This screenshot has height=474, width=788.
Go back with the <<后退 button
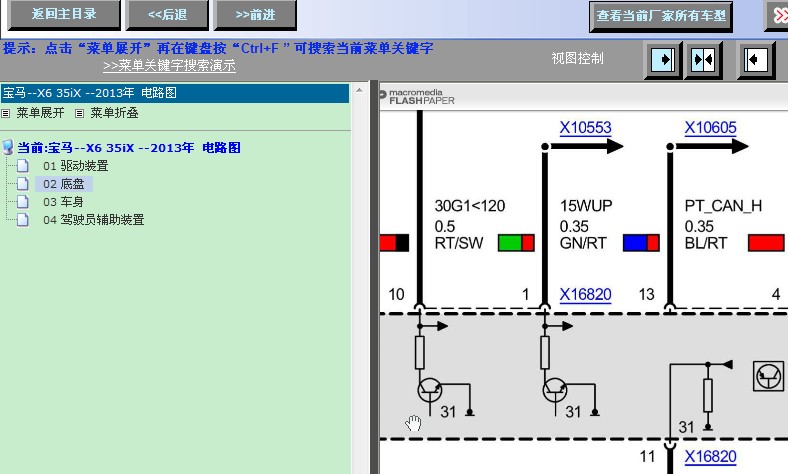tap(167, 15)
